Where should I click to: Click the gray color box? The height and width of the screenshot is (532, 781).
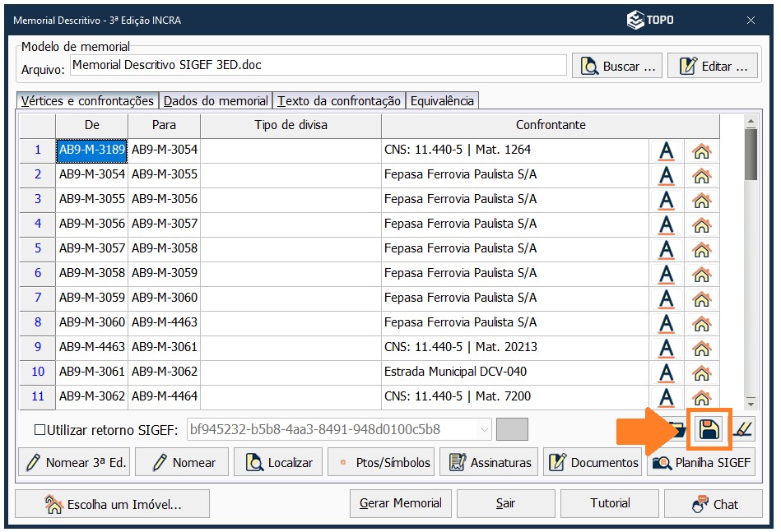point(513,429)
